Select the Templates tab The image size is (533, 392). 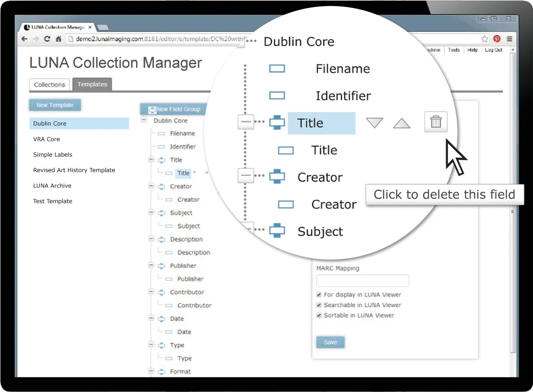point(92,84)
